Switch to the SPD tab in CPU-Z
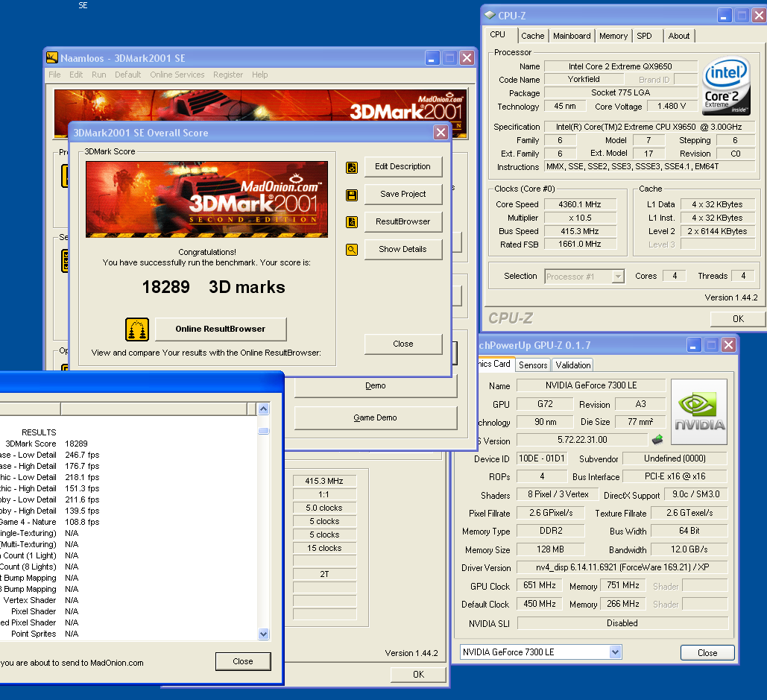 (x=644, y=36)
